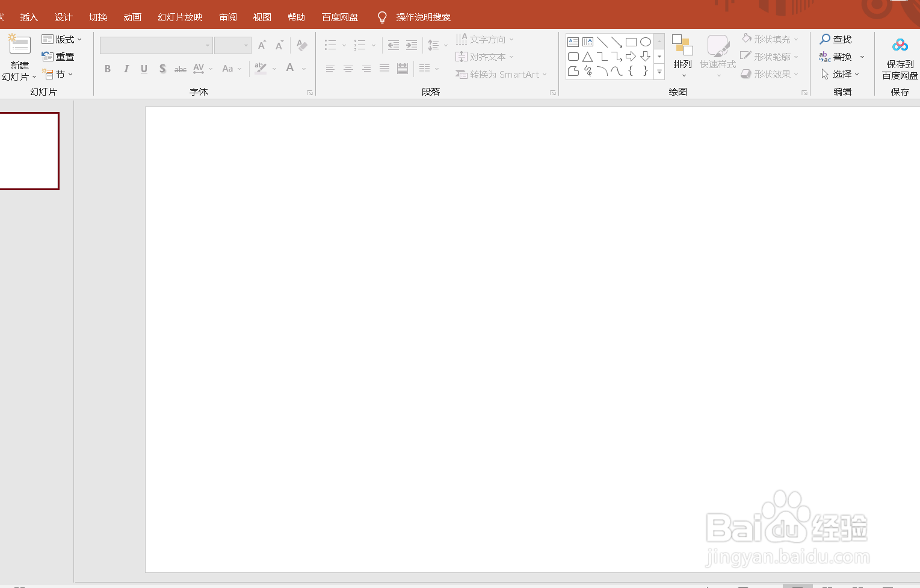The width and height of the screenshot is (920, 588).
Task: Open the line spacing menu
Action: [x=437, y=45]
